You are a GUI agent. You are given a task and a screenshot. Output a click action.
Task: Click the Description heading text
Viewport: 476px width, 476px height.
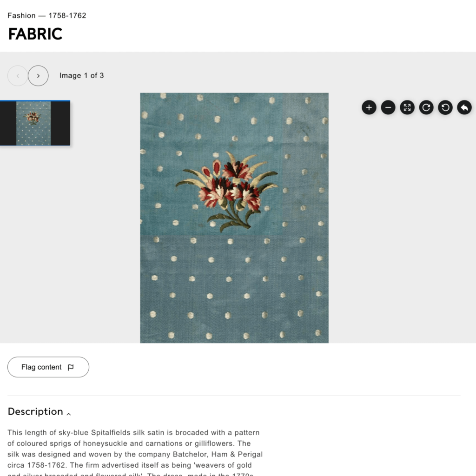[x=35, y=411]
